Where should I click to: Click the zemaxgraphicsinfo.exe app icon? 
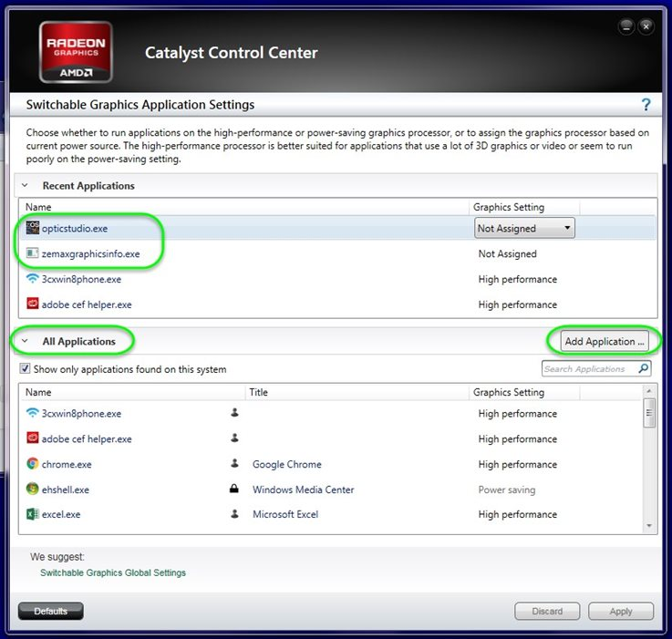[x=33, y=253]
